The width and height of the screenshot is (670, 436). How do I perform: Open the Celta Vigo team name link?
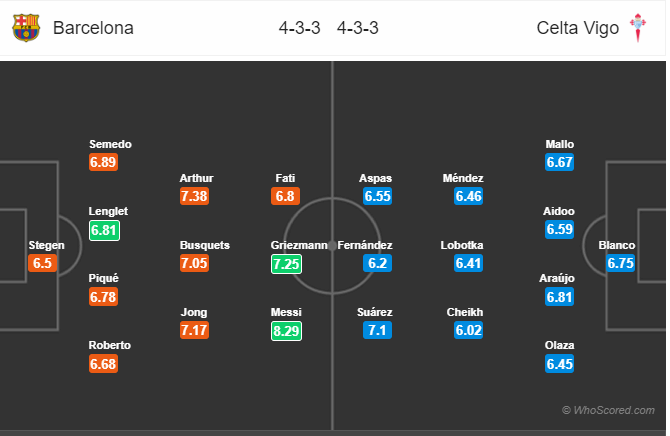click(578, 28)
